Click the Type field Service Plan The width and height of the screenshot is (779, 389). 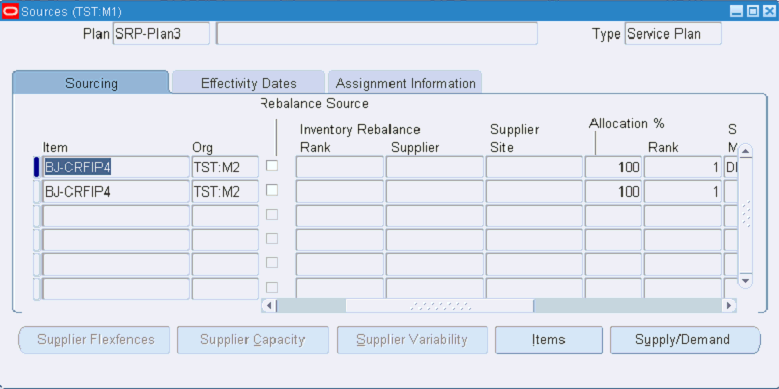click(x=673, y=34)
